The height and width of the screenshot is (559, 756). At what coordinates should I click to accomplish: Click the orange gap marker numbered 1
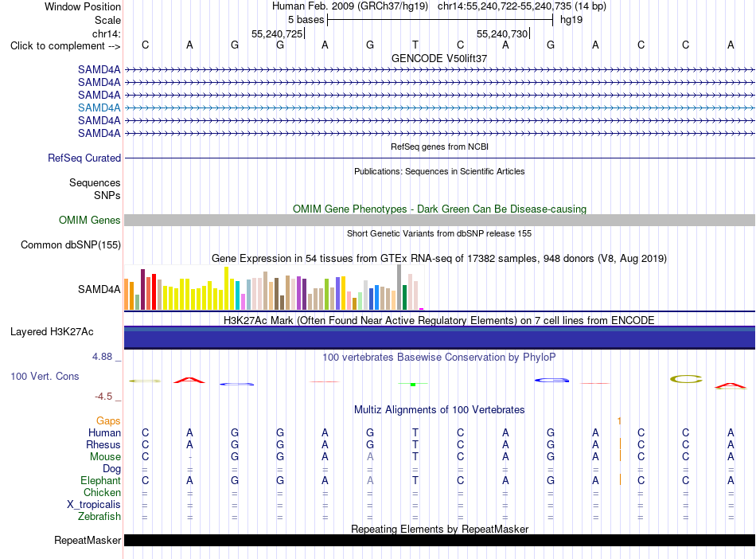pyautogui.click(x=620, y=421)
